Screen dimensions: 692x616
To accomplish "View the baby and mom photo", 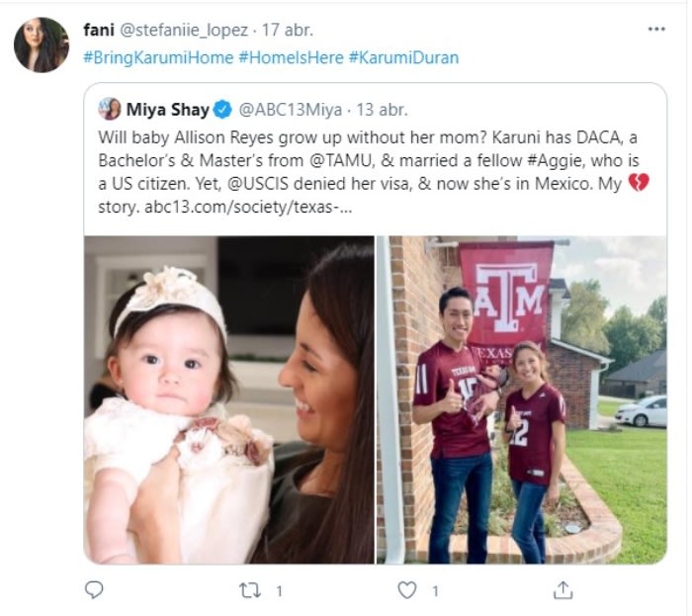I will point(229,399).
